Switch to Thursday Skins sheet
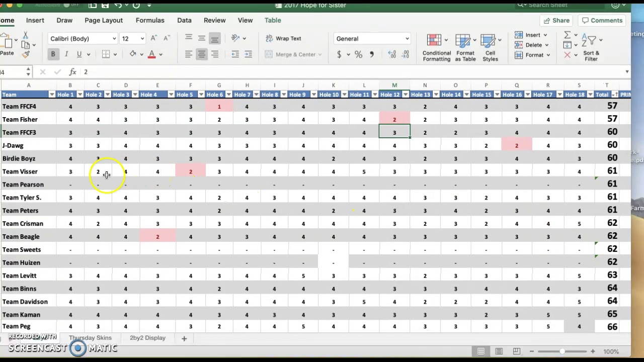 tap(90, 338)
